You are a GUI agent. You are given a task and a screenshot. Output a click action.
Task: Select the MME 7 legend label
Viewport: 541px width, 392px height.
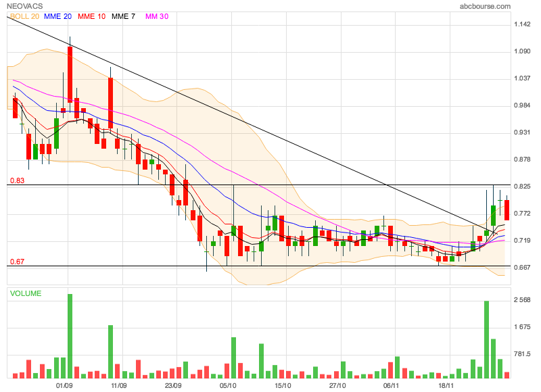pos(123,16)
